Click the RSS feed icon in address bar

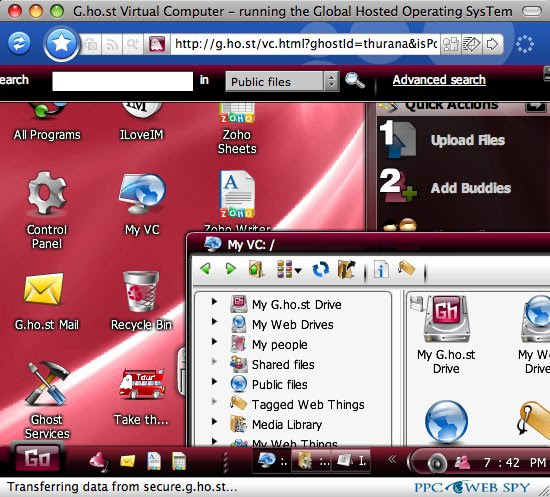pos(112,44)
